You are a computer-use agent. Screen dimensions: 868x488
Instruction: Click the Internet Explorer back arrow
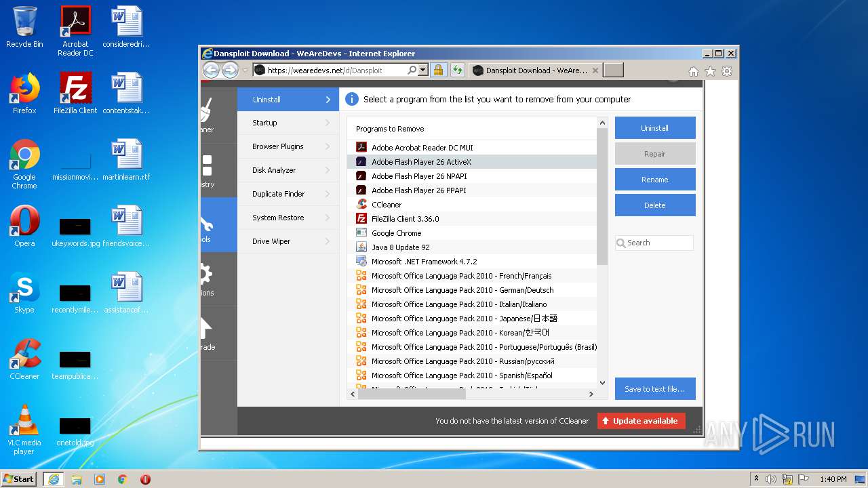[x=211, y=70]
